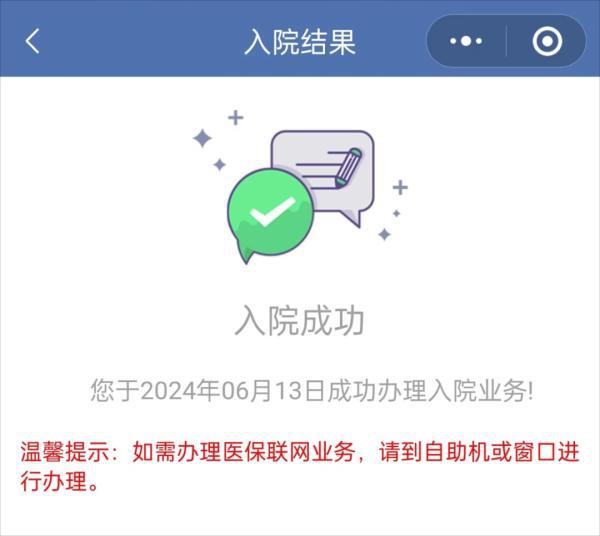Viewport: 600px width, 536px height.
Task: Click the white tail of the checkmark bubble
Action: (x=244, y=251)
